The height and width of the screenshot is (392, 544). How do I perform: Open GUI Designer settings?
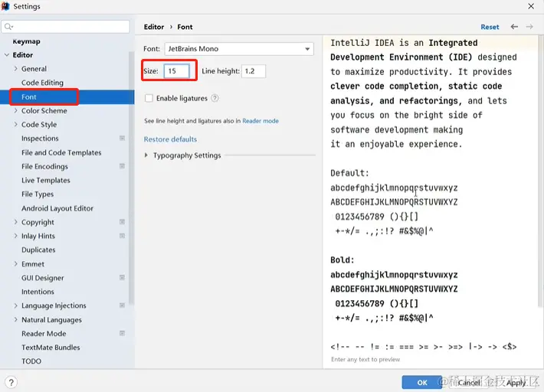(x=43, y=278)
